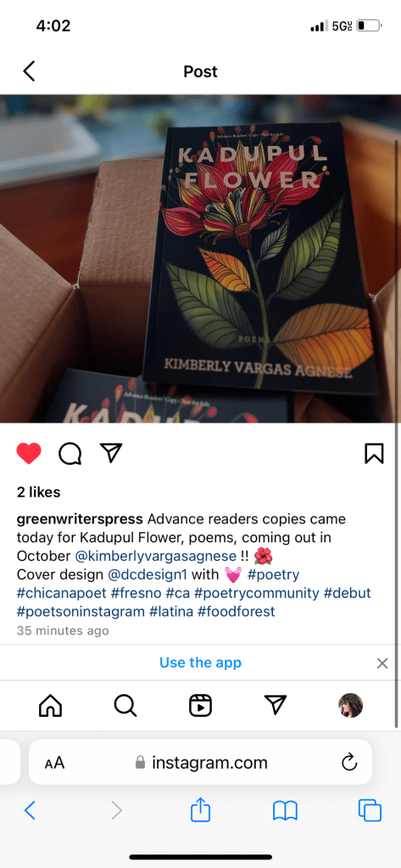Open the Reels icon

pyautogui.click(x=200, y=706)
